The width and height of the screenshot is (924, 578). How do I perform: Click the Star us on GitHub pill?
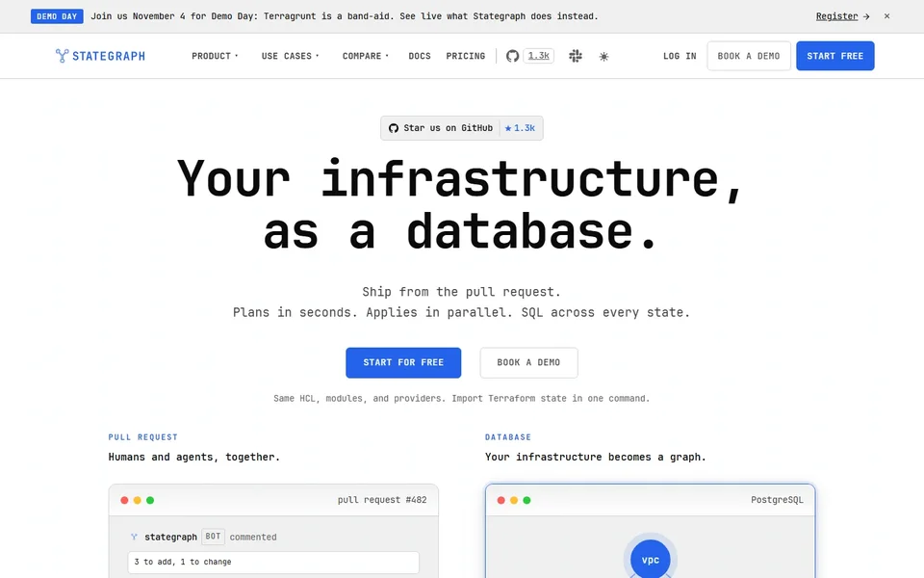[x=461, y=128]
